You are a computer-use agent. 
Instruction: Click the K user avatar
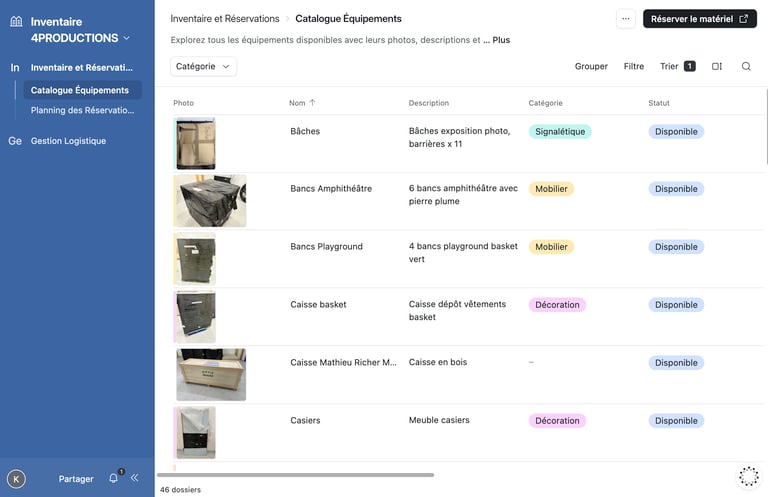coord(16,479)
